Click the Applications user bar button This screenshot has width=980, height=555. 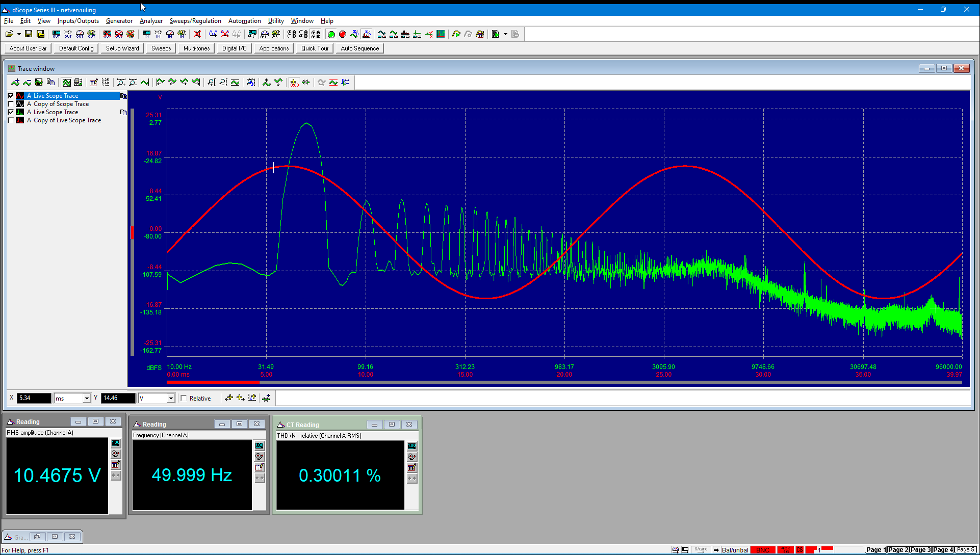pos(274,48)
